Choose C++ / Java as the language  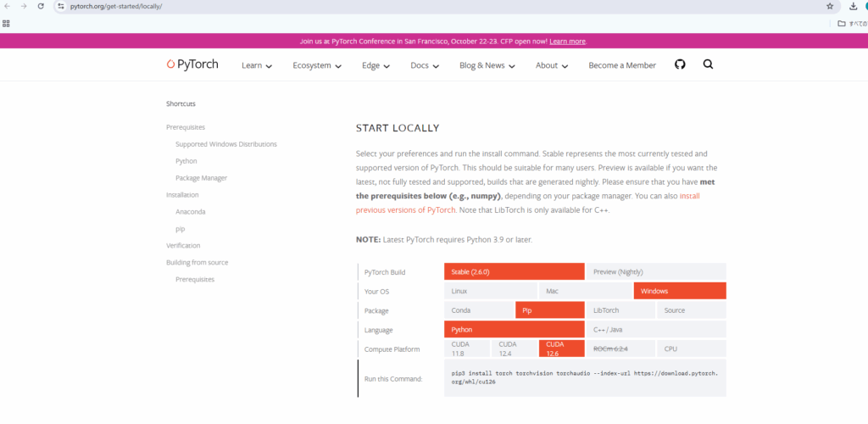[x=656, y=329]
